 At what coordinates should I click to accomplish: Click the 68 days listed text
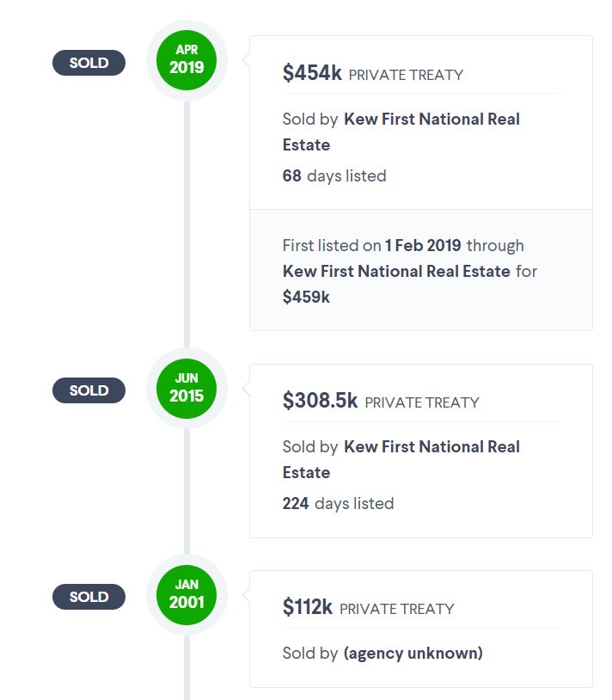tap(334, 176)
